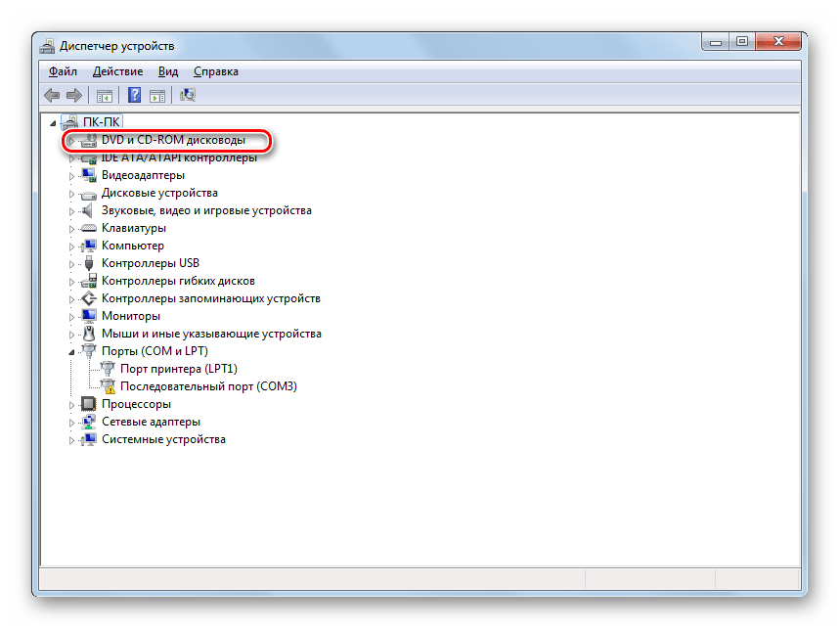Click the Дисковые устройства disk icon
Screen dimensions: 840x629
(x=88, y=194)
